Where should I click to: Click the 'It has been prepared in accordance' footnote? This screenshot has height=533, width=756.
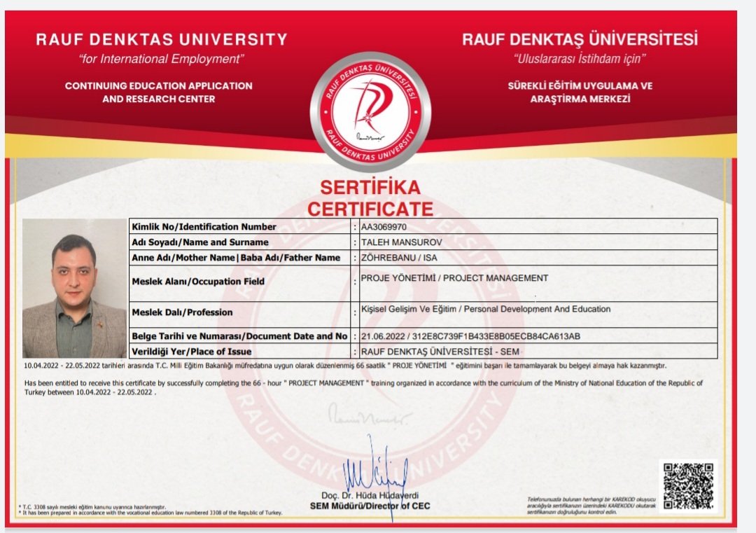[150, 513]
